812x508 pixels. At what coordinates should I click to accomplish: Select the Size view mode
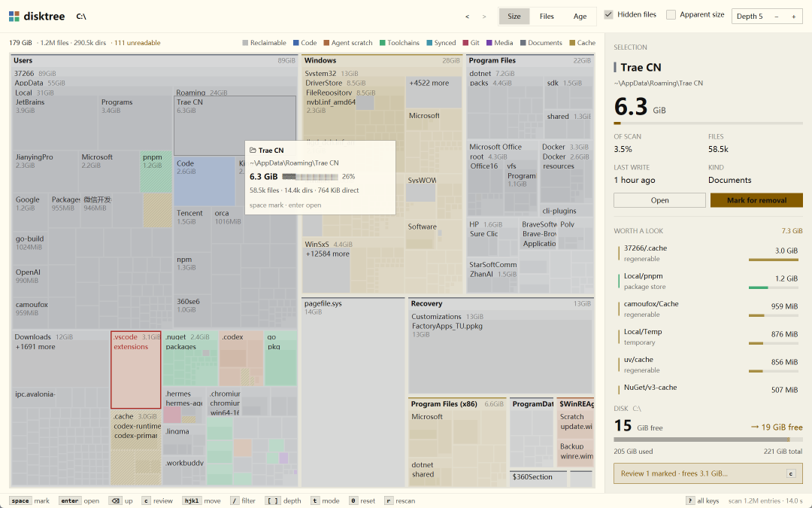[x=514, y=16]
